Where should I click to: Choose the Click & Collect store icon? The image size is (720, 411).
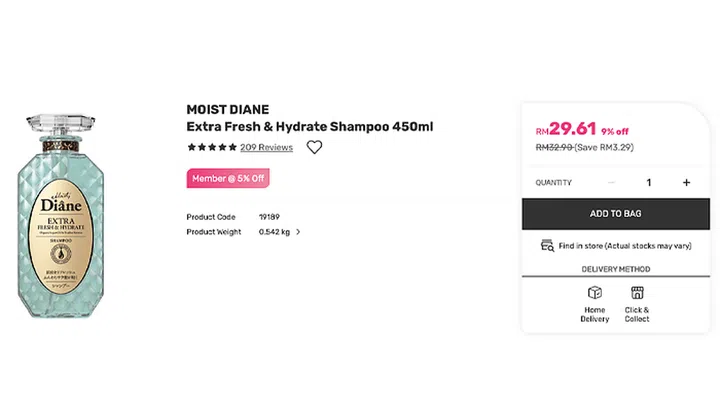pyautogui.click(x=637, y=293)
